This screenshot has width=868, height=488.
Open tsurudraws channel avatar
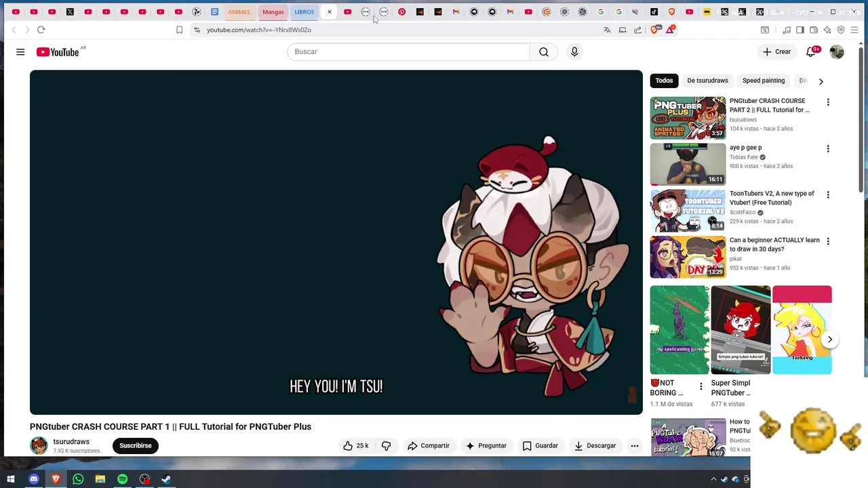[x=39, y=445]
